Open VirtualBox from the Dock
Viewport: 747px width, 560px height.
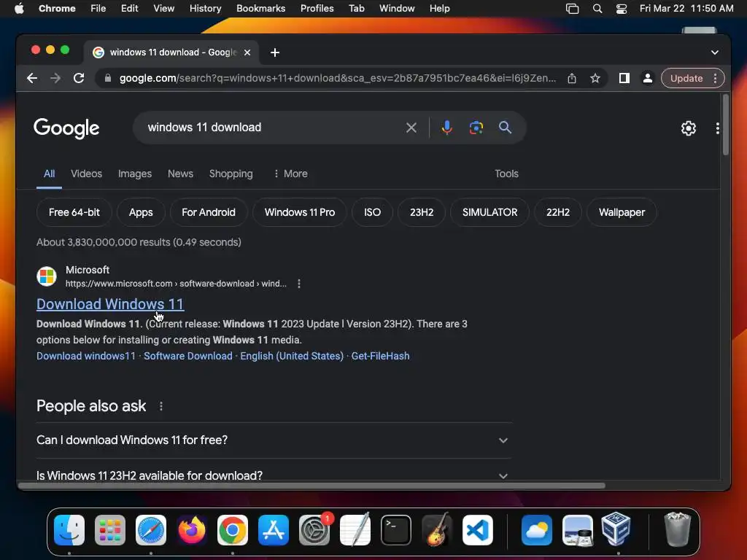tap(616, 529)
